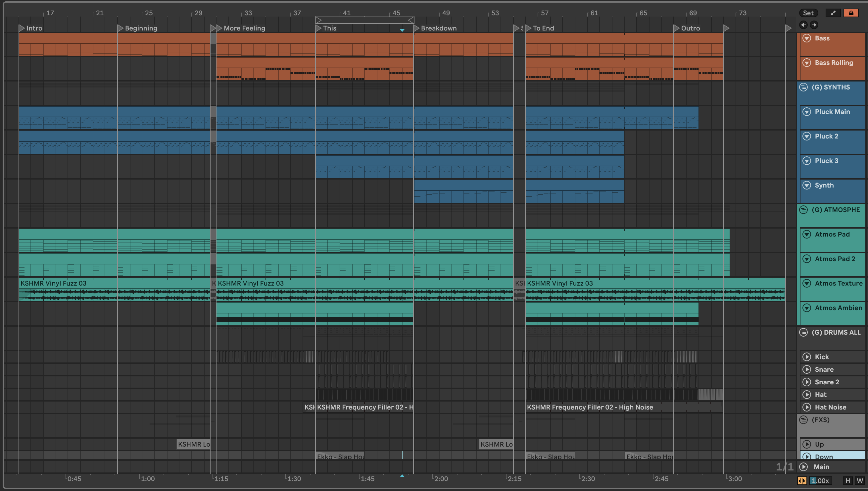Select the Atmos Texture track header
This screenshot has width=868, height=491.
point(838,283)
